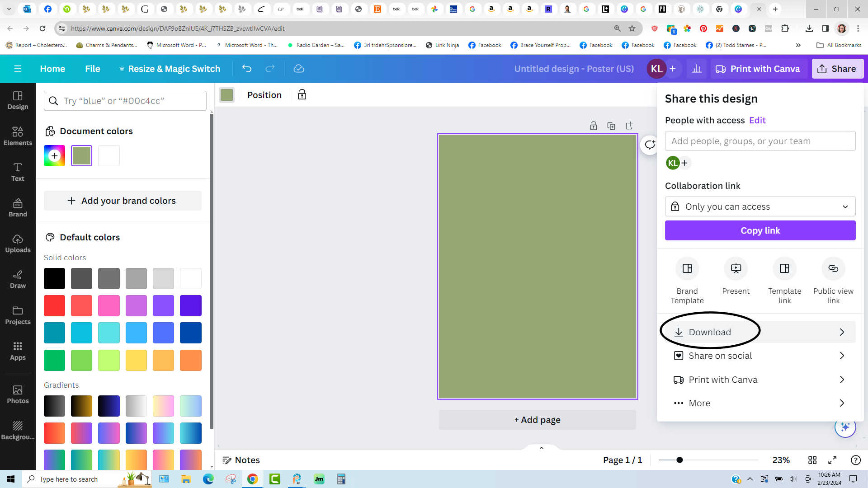Add a new document color swatch
868x488 pixels.
tap(54, 155)
